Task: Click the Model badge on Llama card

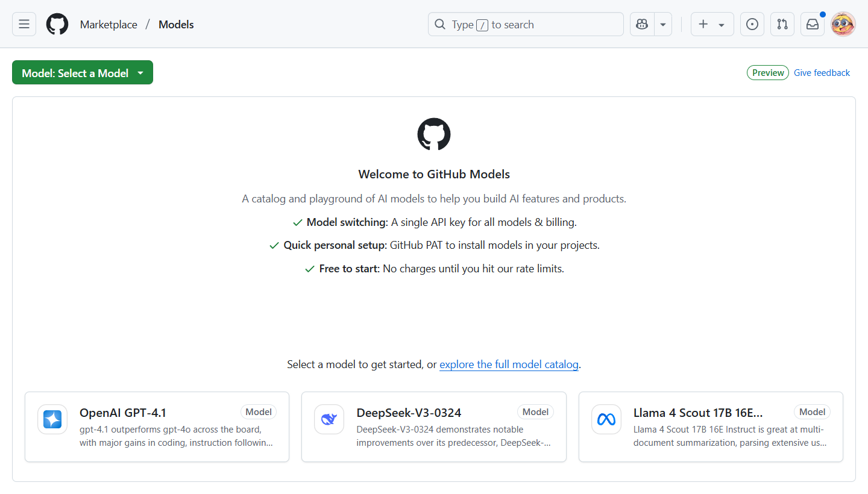Action: 812,412
